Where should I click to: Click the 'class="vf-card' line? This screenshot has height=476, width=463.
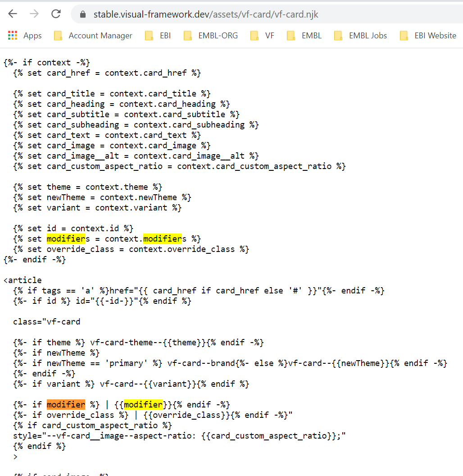pyautogui.click(x=47, y=322)
